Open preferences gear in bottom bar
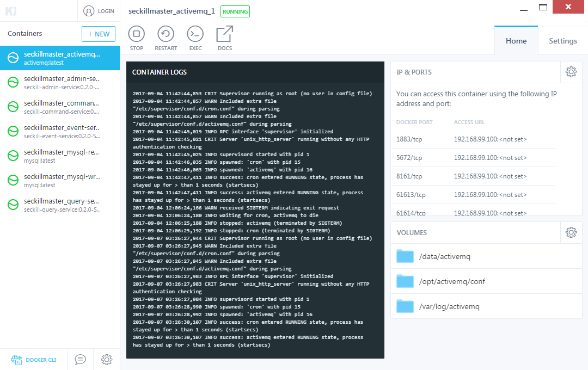This screenshot has width=588, height=370. 107,359
